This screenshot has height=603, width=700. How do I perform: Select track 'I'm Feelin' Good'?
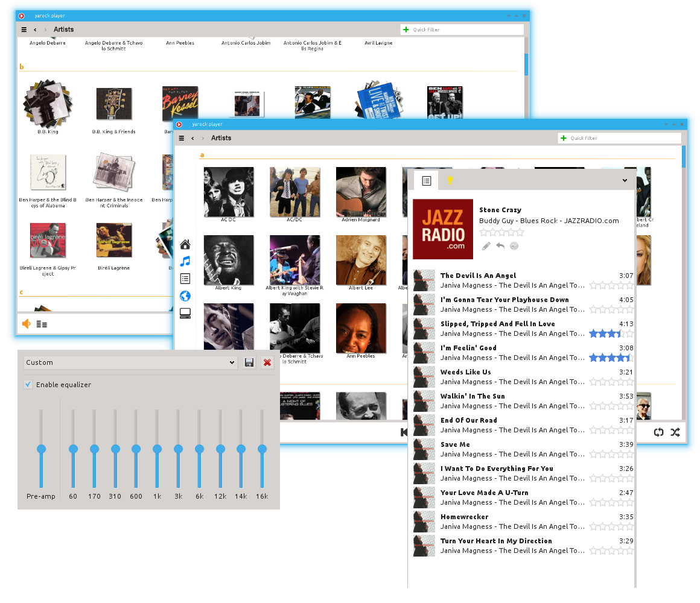(523, 353)
